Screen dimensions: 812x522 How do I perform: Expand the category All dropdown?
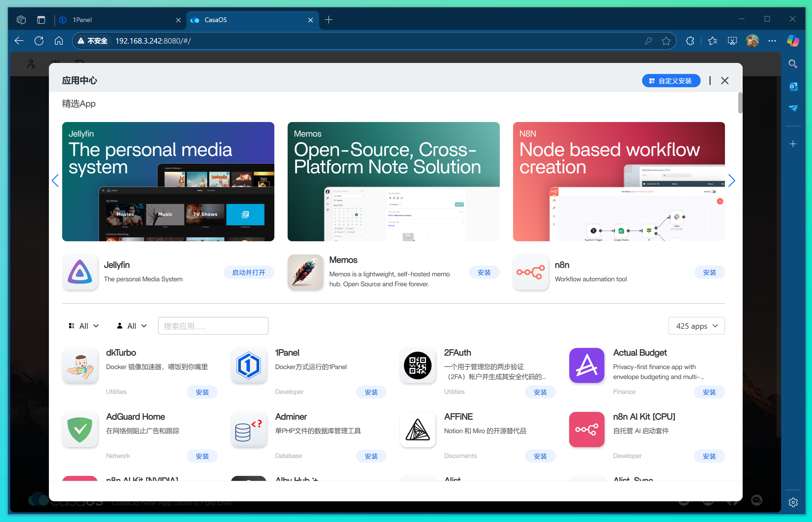tap(84, 326)
